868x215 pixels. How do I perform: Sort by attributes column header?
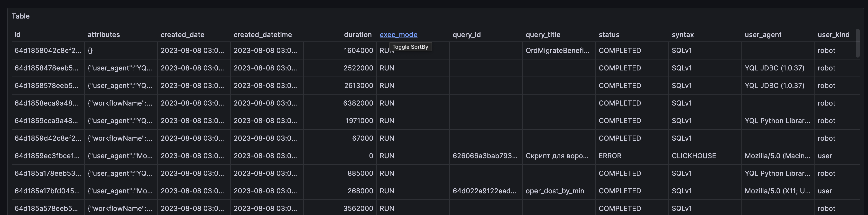(103, 35)
